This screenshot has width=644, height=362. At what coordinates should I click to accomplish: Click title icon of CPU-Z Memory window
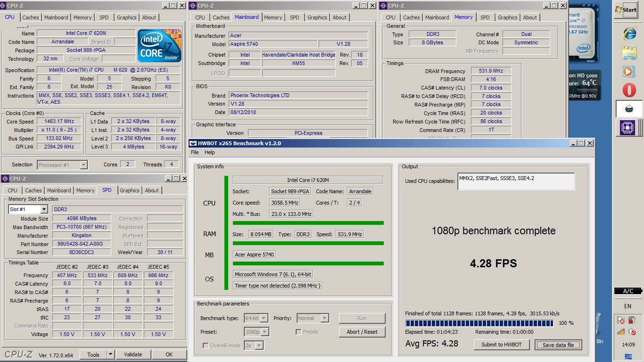(x=383, y=6)
